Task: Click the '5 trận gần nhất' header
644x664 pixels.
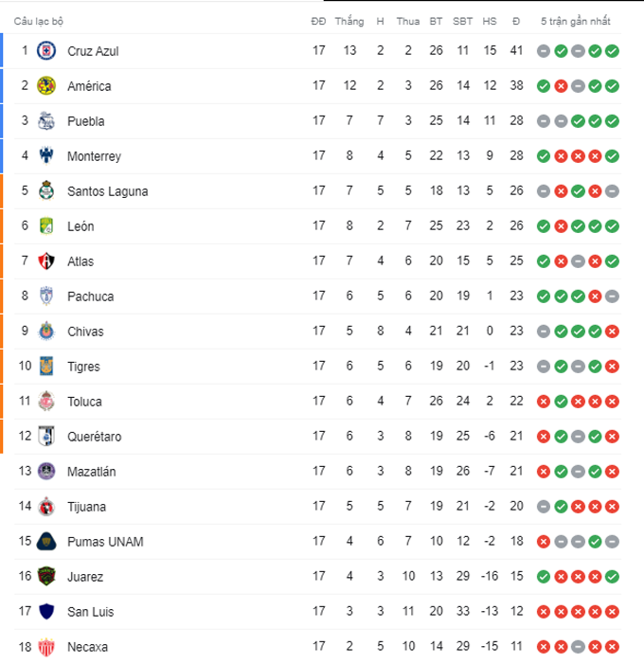Action: (x=576, y=21)
